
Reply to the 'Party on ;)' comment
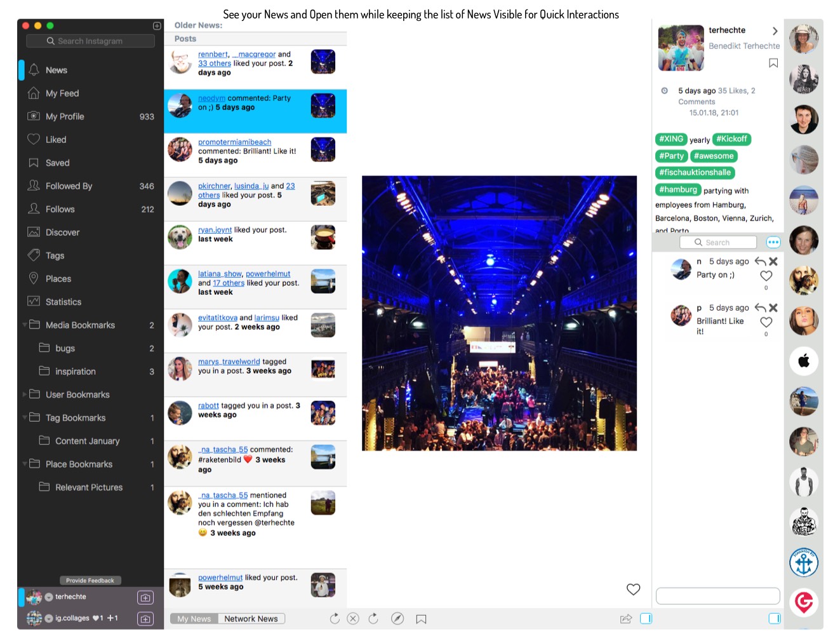pos(761,261)
